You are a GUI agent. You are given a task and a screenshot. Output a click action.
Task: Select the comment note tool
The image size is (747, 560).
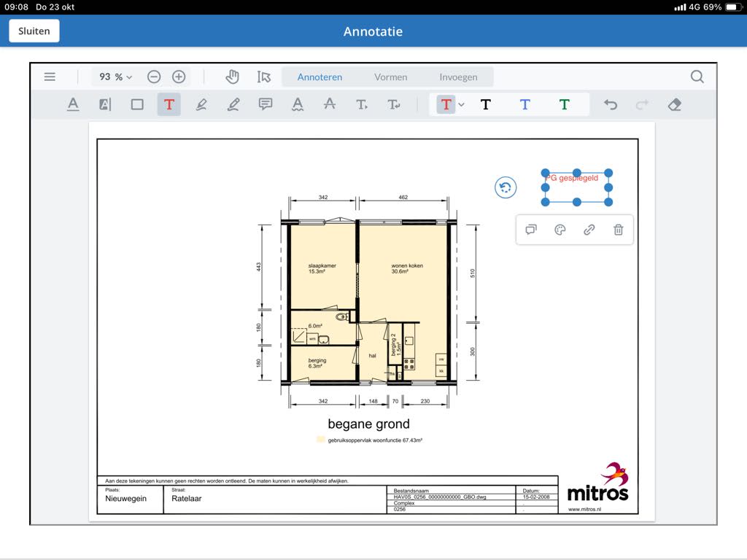tap(266, 104)
